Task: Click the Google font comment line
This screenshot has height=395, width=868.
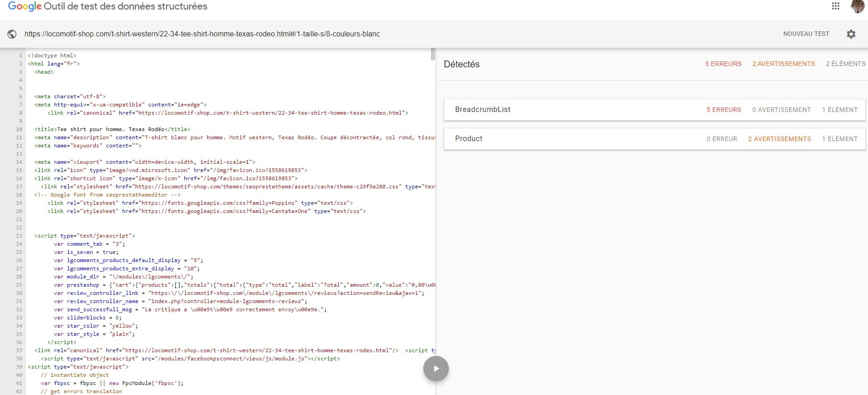Action: point(107,195)
